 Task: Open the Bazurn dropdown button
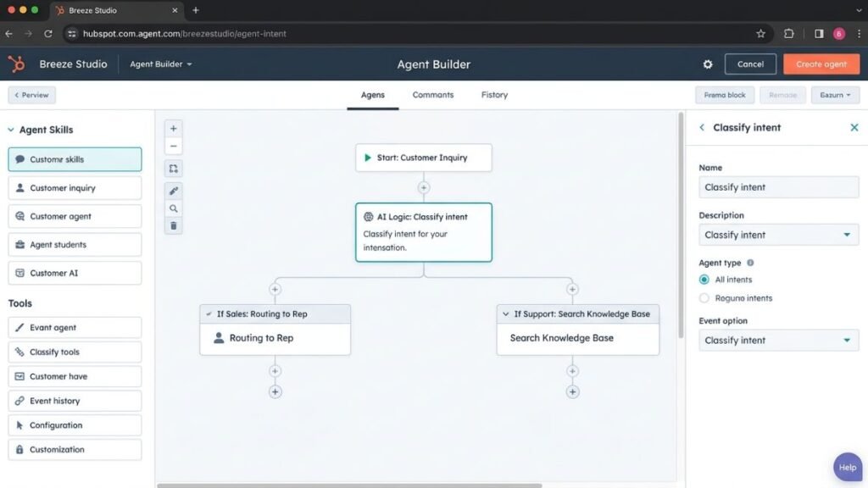[x=835, y=95]
